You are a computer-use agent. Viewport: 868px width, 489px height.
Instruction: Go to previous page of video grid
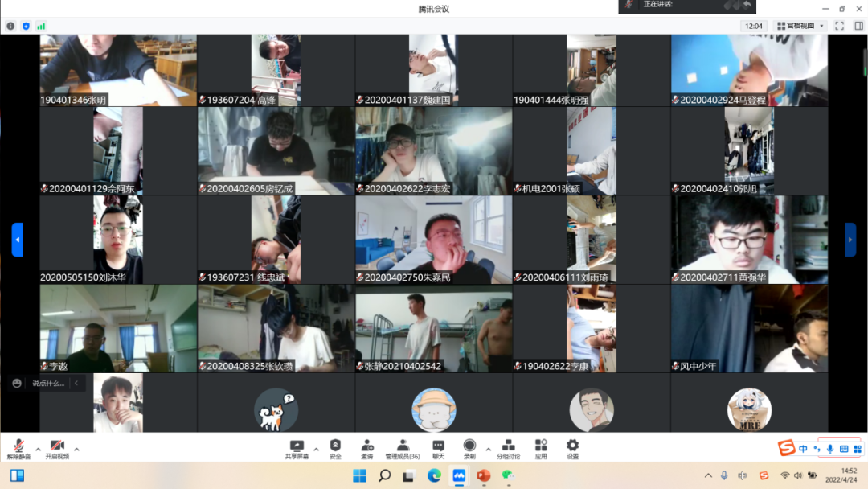point(18,240)
